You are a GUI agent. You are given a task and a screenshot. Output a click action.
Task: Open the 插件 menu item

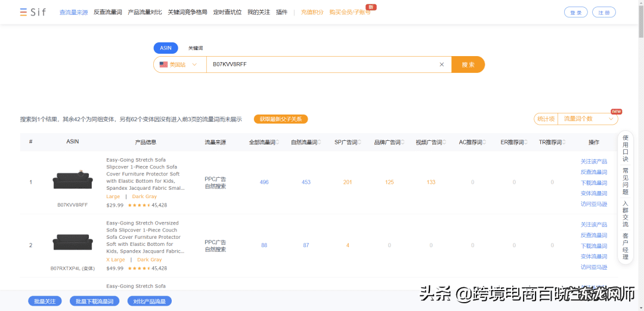pos(281,13)
